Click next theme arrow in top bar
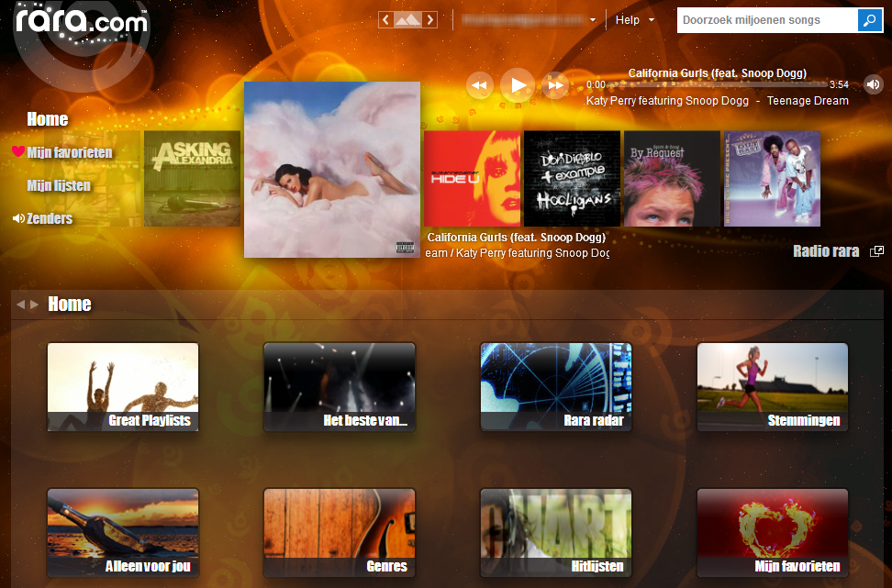 pyautogui.click(x=429, y=20)
